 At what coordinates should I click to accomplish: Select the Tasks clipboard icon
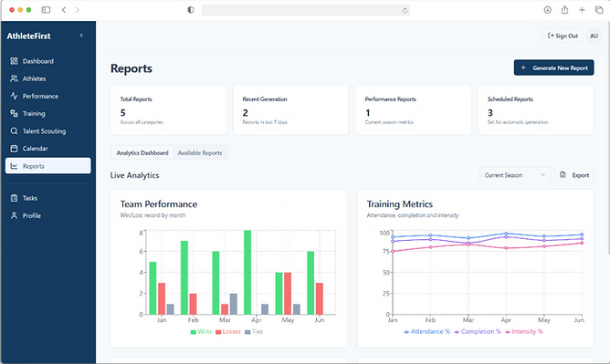click(x=14, y=198)
